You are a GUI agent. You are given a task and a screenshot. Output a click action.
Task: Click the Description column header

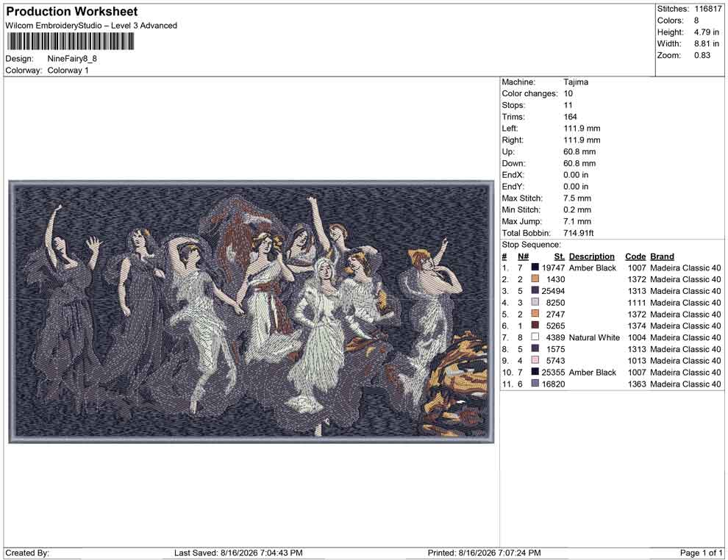(591, 256)
